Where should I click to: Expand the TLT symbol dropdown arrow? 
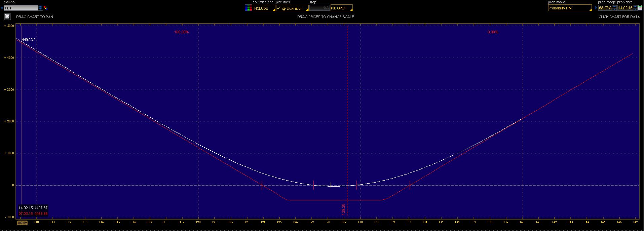40,8
